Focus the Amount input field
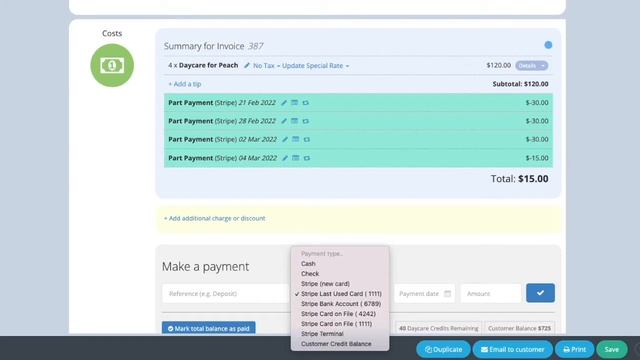 491,293
